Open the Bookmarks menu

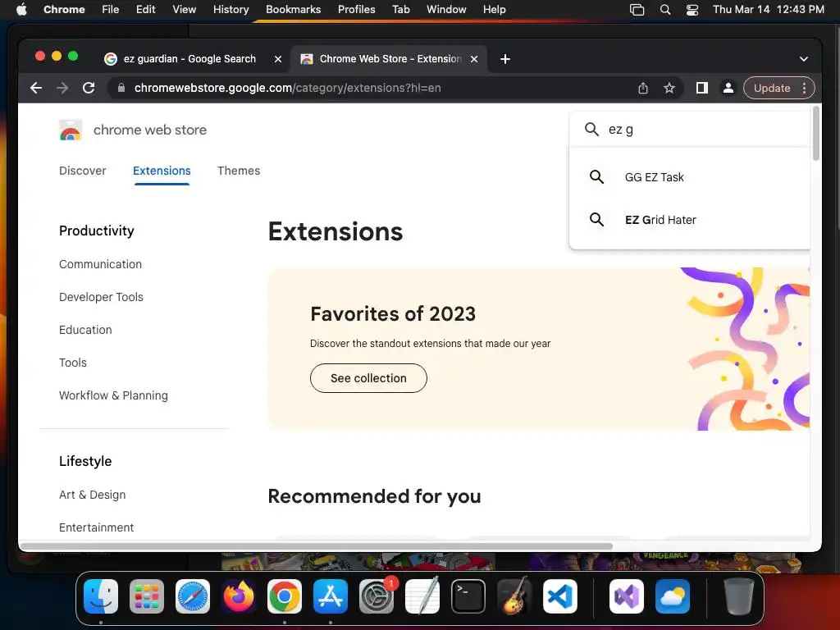click(293, 10)
